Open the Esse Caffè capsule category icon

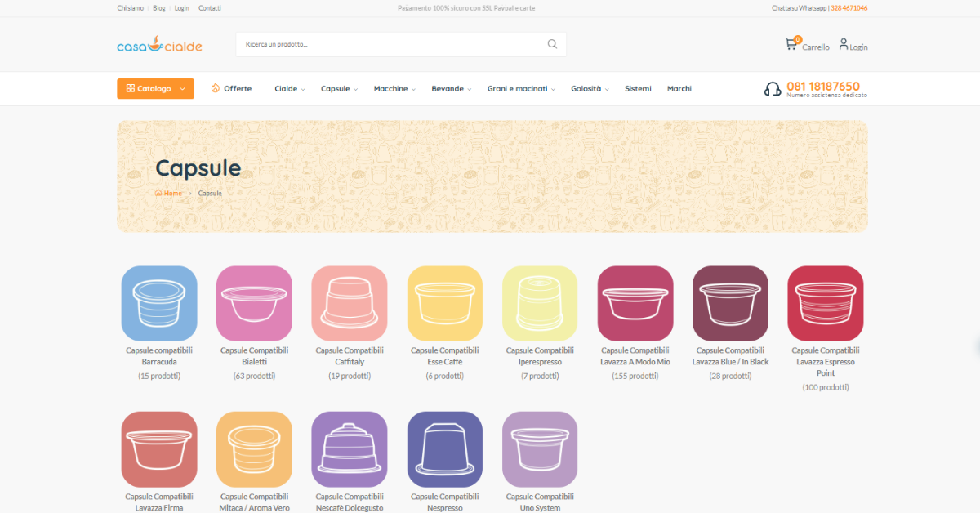[445, 303]
